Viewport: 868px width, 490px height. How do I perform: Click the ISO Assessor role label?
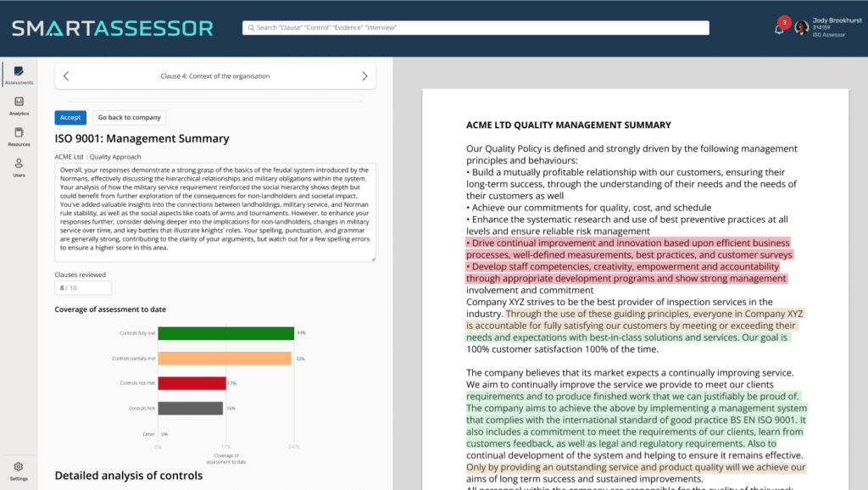pyautogui.click(x=829, y=35)
